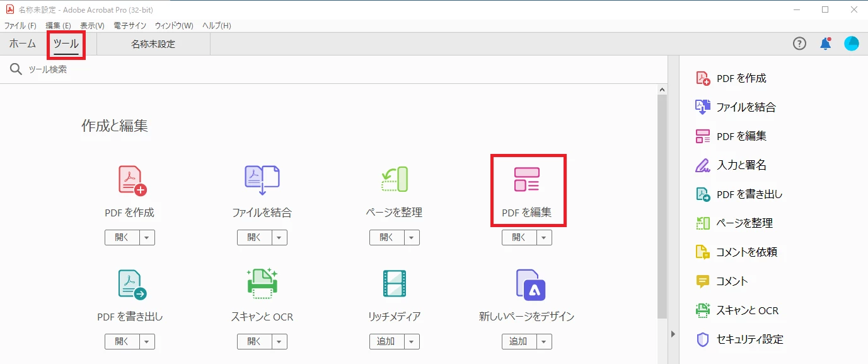Click the コメントを依頼 label in right sidebar

click(746, 252)
